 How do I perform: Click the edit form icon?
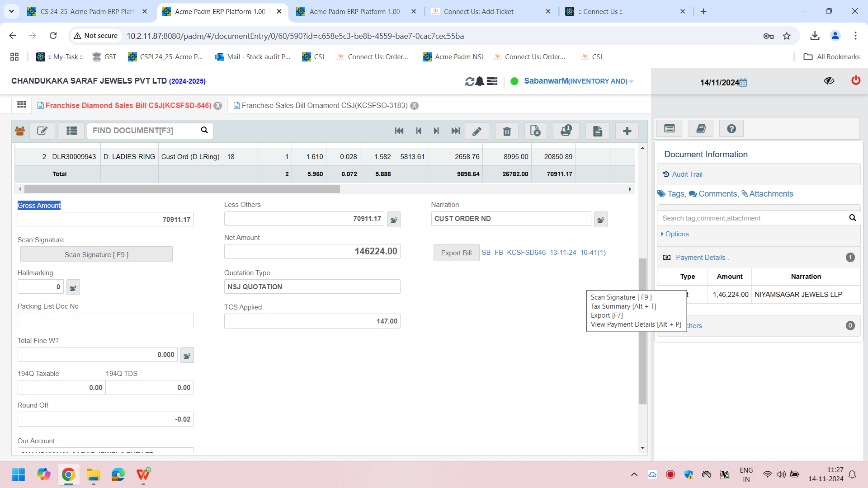point(42,131)
